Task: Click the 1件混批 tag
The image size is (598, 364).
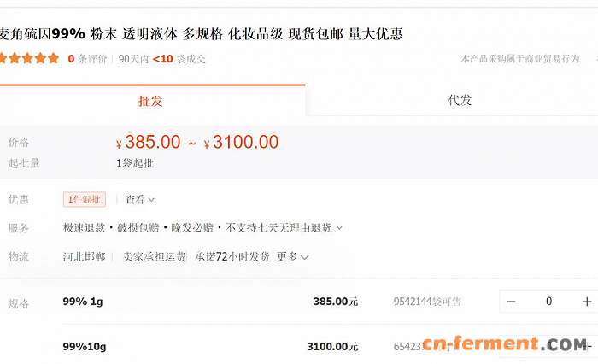Action: 84,200
